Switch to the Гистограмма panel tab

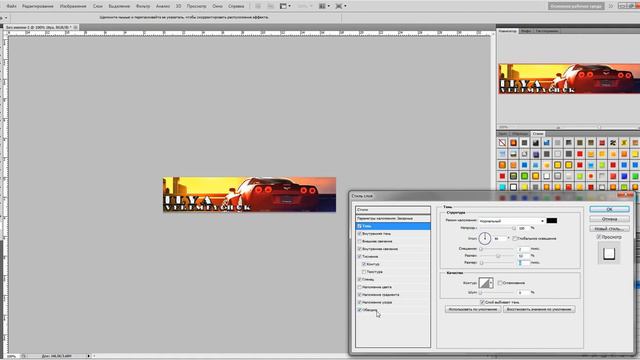(x=547, y=31)
